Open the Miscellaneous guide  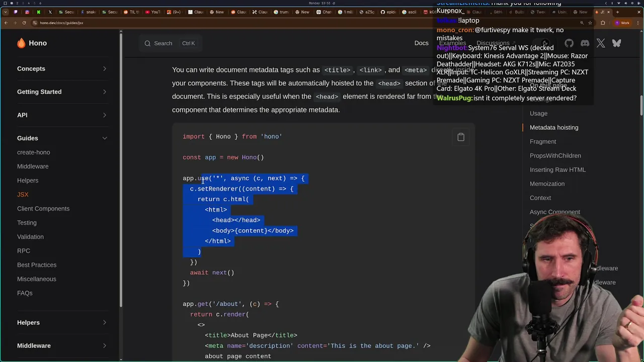pyautogui.click(x=37, y=279)
